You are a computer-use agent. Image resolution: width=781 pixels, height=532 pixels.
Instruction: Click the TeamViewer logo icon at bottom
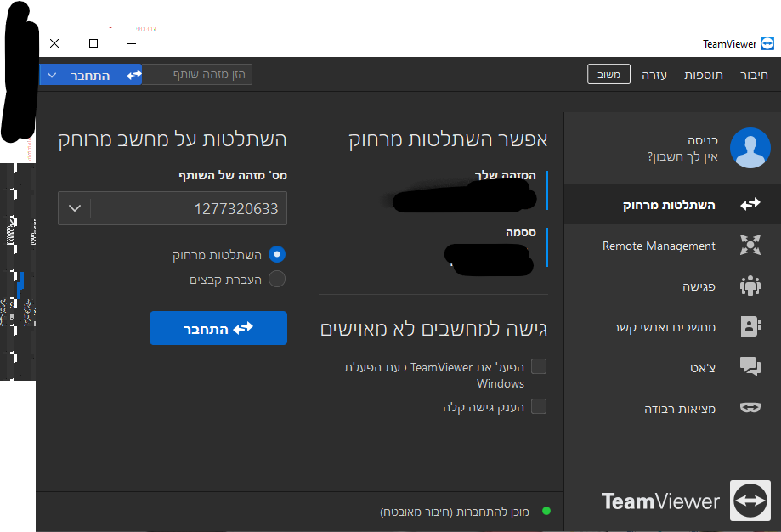point(750,501)
